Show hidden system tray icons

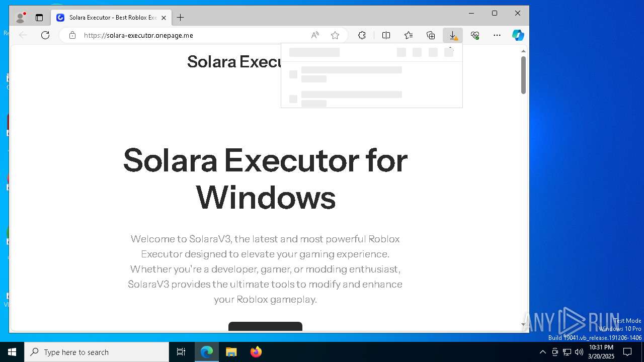click(x=542, y=352)
